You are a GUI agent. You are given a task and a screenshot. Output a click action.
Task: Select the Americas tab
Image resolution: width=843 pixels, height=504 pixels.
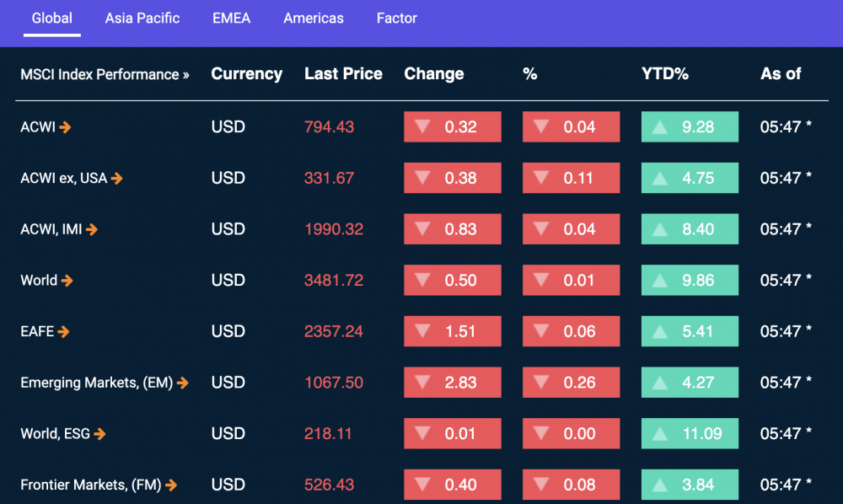(314, 19)
